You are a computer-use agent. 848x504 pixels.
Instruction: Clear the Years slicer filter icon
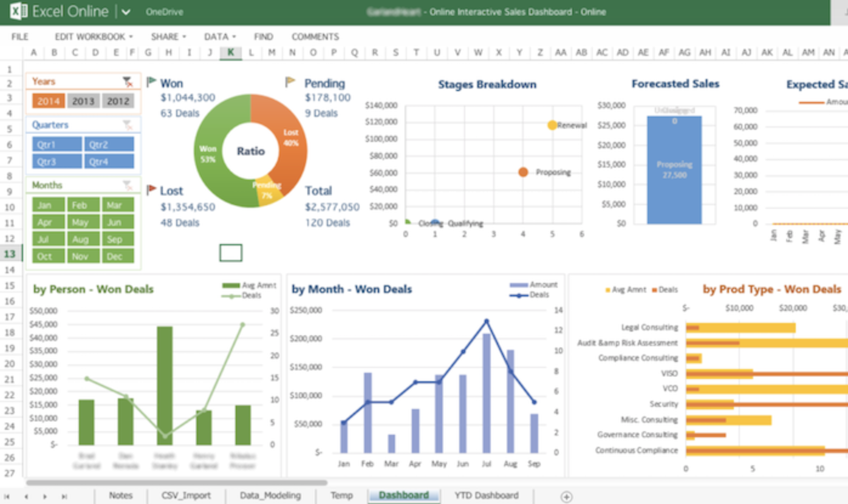coord(127,81)
